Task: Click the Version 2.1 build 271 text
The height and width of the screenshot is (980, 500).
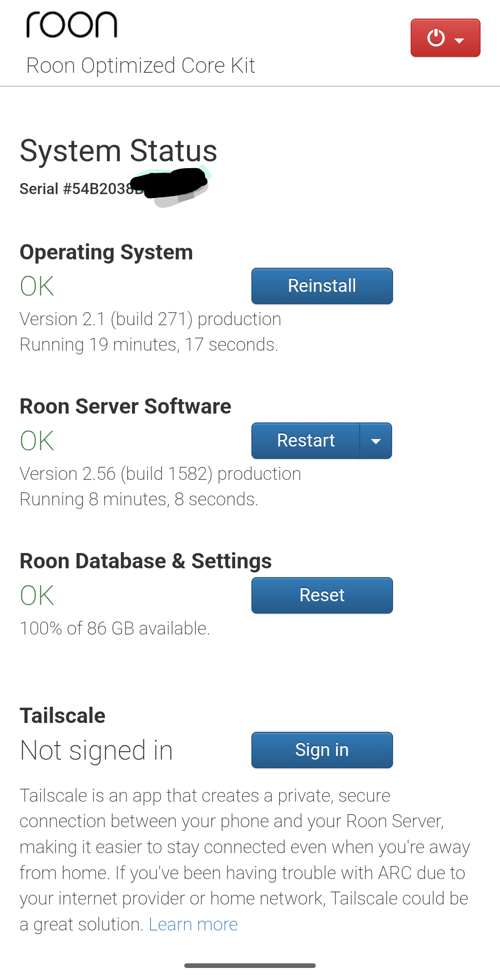Action: coord(150,319)
